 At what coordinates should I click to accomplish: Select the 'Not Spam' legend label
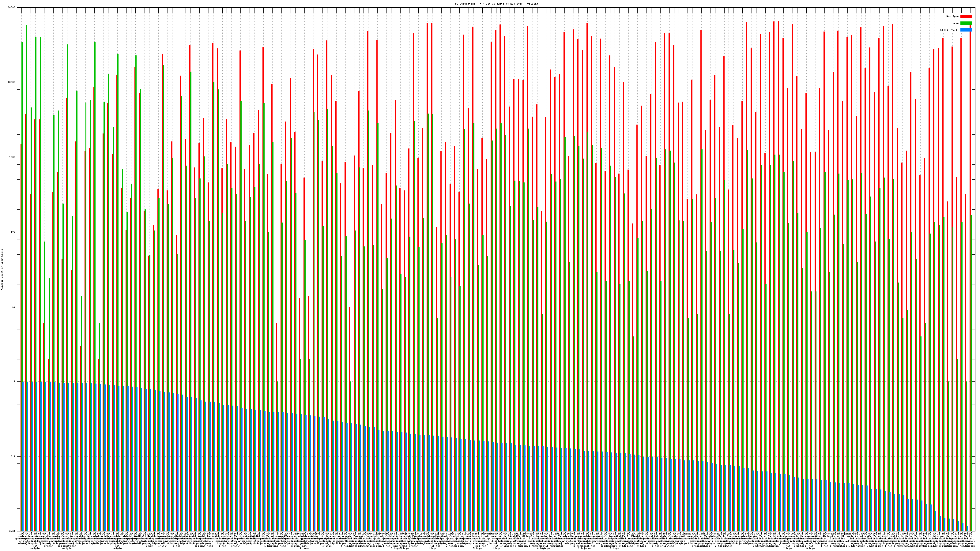(953, 16)
